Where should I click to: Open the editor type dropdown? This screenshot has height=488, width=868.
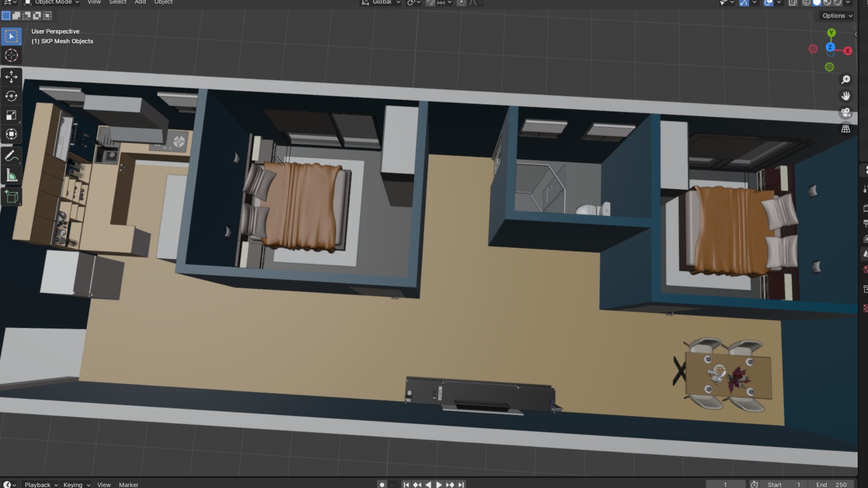tap(9, 2)
